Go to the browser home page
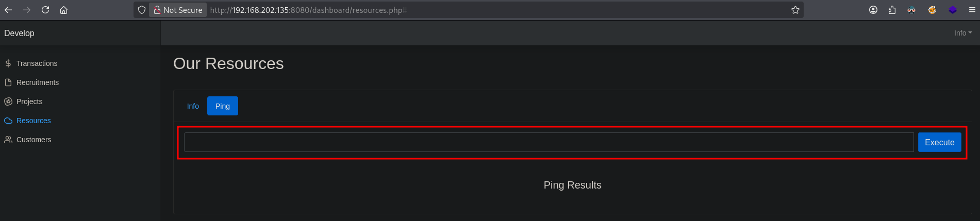980x221 pixels. point(63,10)
